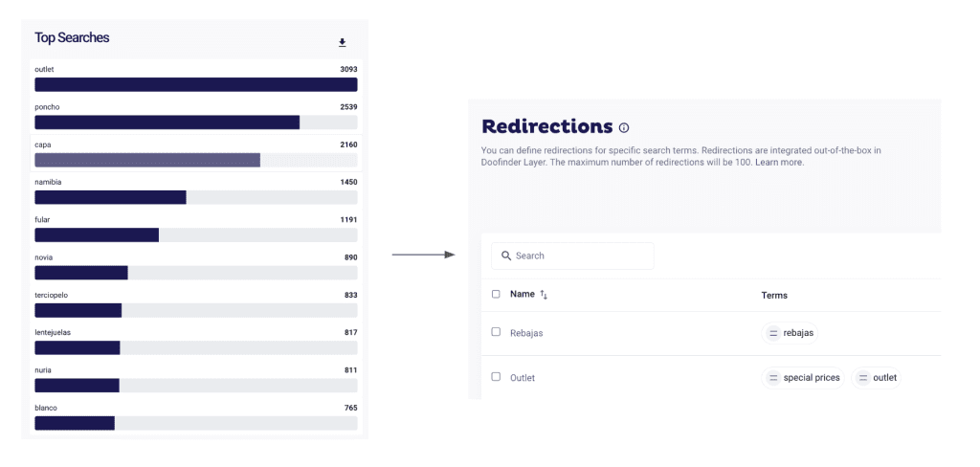Click the search magnifier icon
980x467 pixels.
coord(506,256)
